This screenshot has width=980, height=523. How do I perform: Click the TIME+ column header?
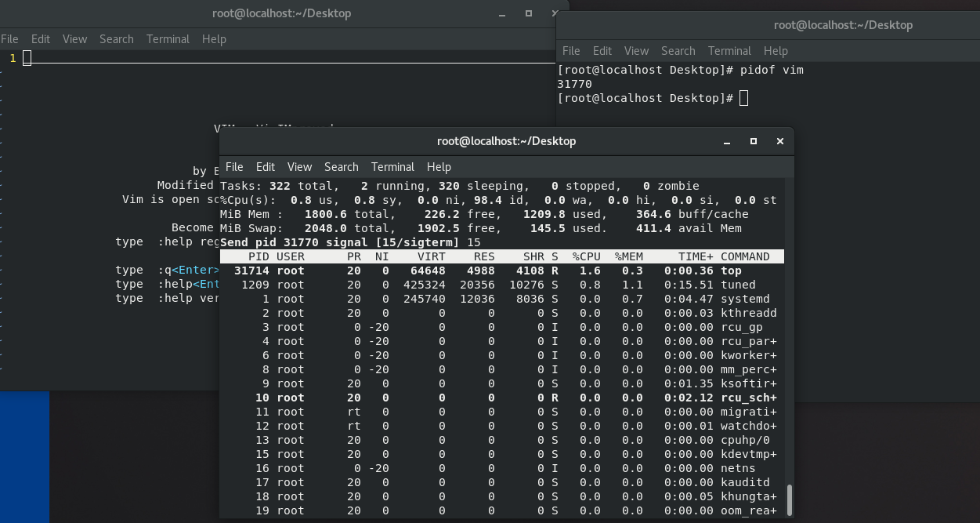pos(696,256)
